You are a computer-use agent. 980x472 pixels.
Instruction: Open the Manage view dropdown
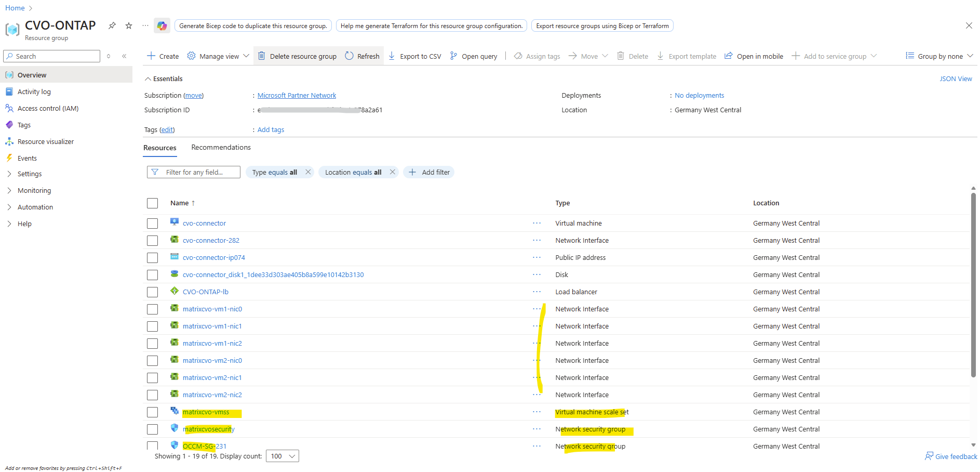tap(218, 56)
